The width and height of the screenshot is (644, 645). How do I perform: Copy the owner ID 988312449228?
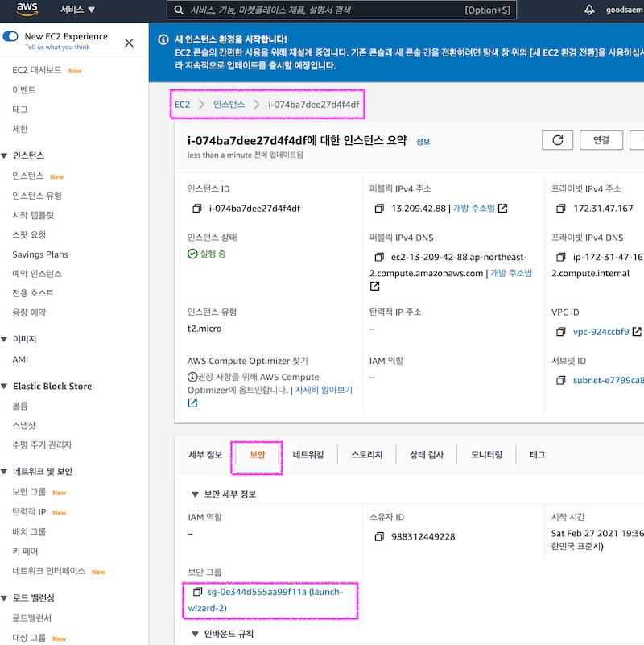[379, 537]
